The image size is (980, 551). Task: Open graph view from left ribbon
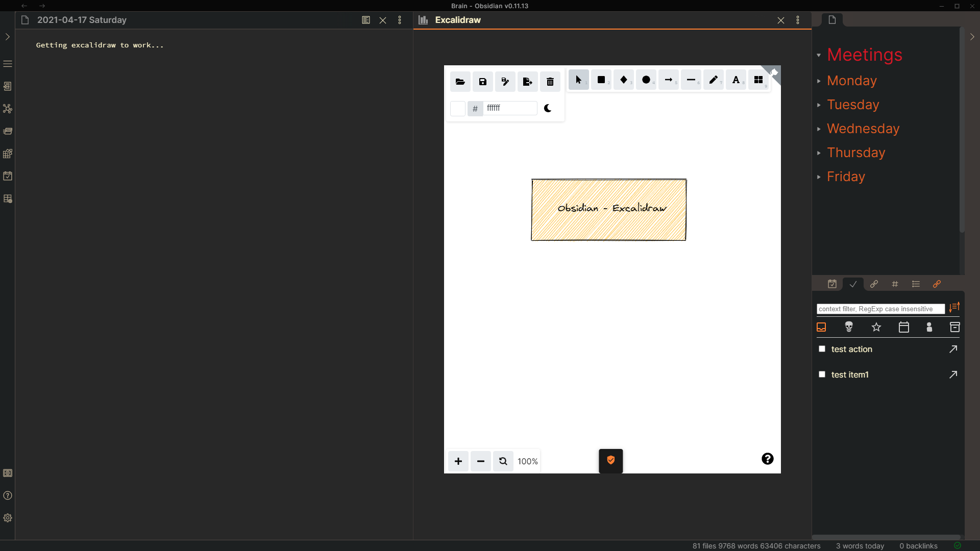8,109
